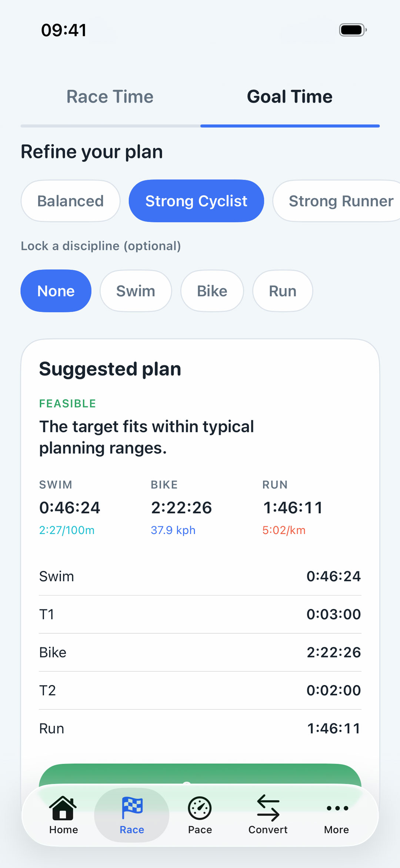Tap the T2 transition time row
Screen dimensions: 400x868
[200, 690]
